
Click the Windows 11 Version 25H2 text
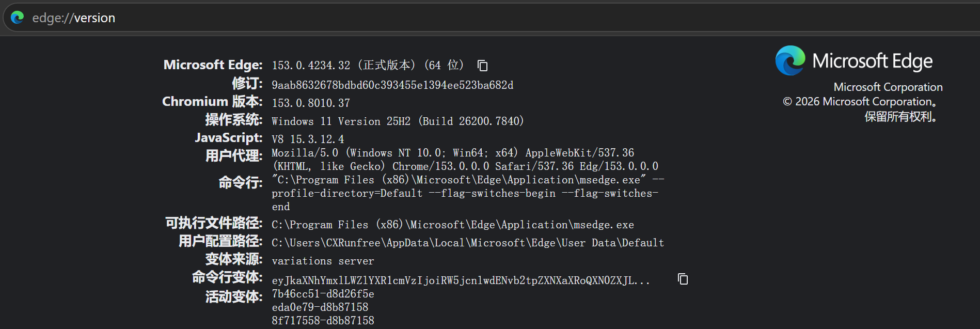coord(398,121)
